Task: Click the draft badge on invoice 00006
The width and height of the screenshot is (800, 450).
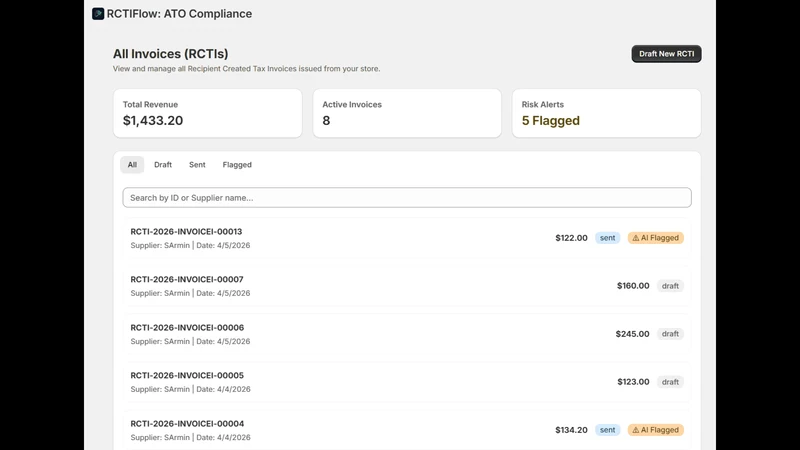Action: (x=670, y=334)
